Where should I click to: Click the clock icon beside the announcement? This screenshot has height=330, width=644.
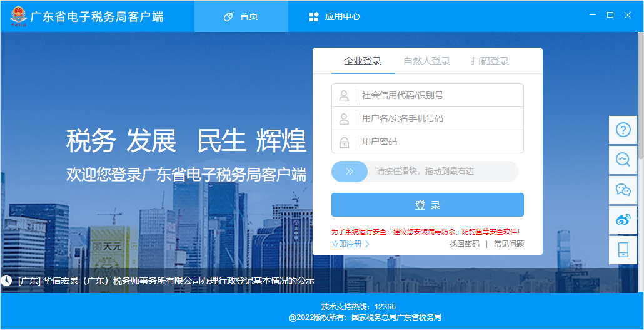[6, 281]
